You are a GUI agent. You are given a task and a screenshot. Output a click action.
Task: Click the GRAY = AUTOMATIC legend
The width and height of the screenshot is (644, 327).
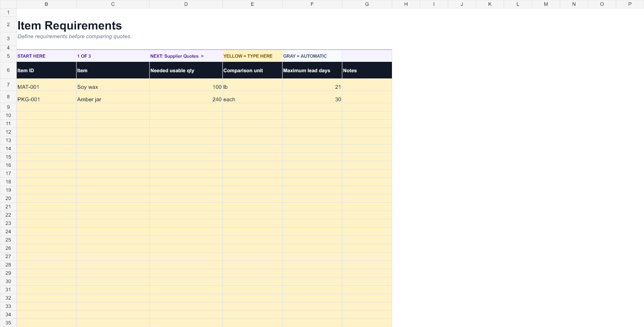click(x=312, y=56)
